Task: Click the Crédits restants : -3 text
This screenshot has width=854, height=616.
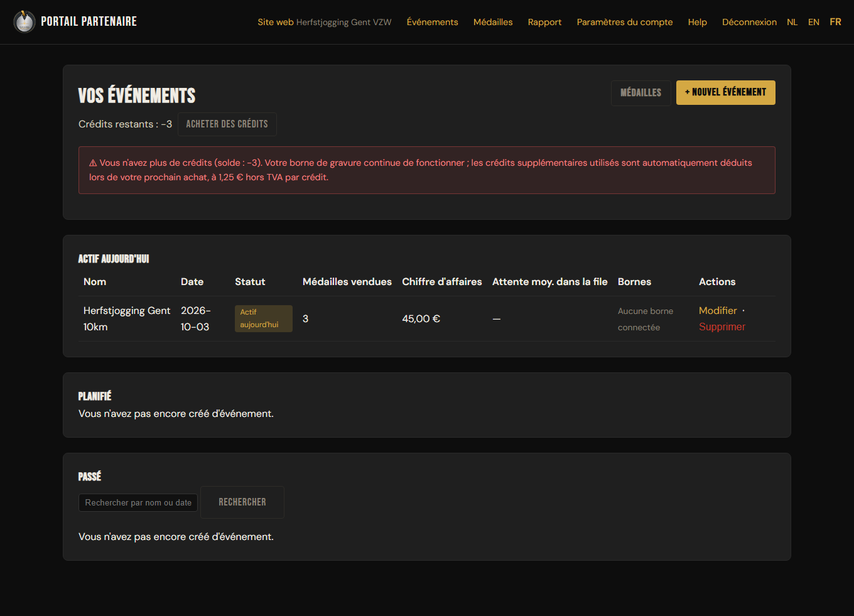Action: click(x=125, y=124)
